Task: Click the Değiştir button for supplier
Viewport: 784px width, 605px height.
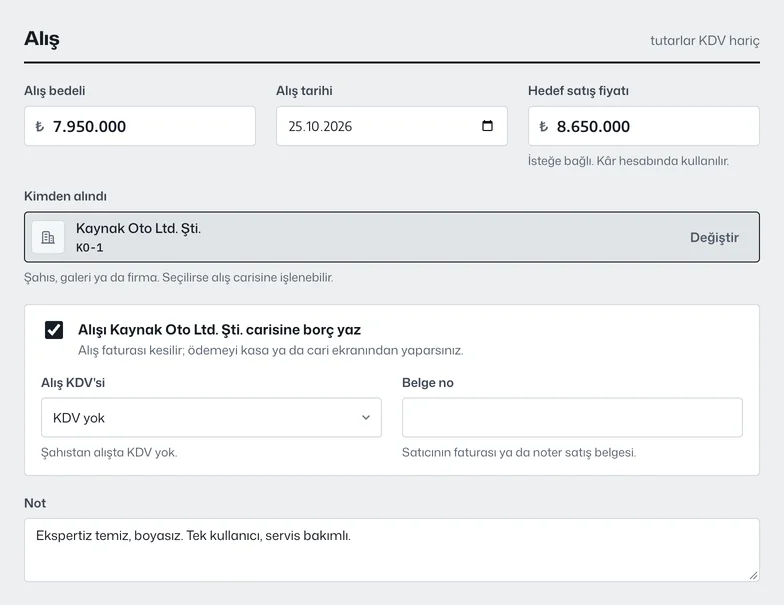Action: tap(714, 238)
